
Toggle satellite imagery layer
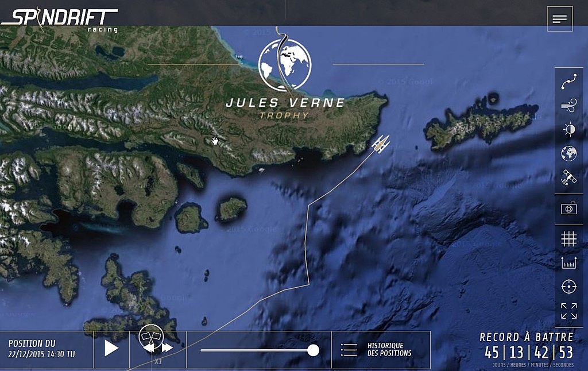point(568,177)
